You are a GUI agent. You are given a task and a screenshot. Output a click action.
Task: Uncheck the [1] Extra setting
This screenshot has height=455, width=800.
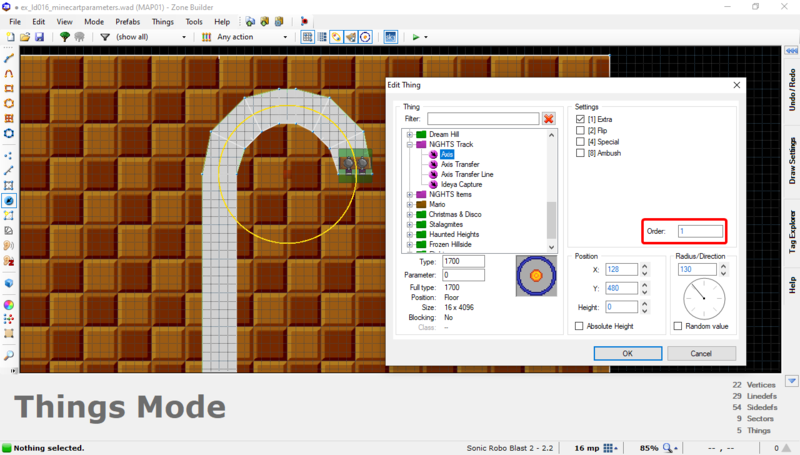581,119
